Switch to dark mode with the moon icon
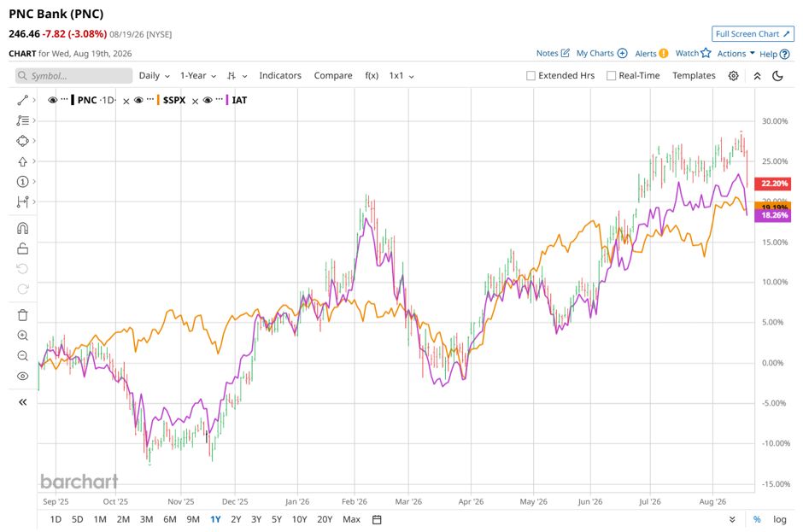The height and width of the screenshot is (532, 803). [777, 76]
